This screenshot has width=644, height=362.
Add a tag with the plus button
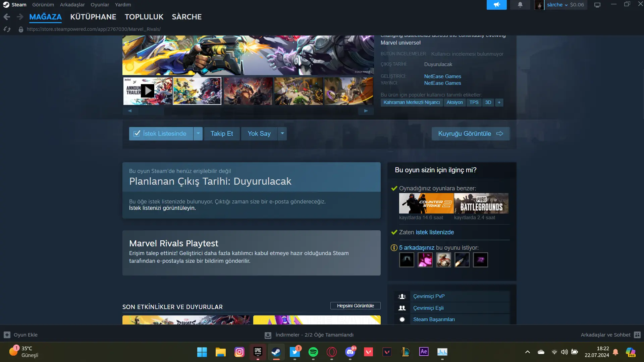(x=499, y=103)
